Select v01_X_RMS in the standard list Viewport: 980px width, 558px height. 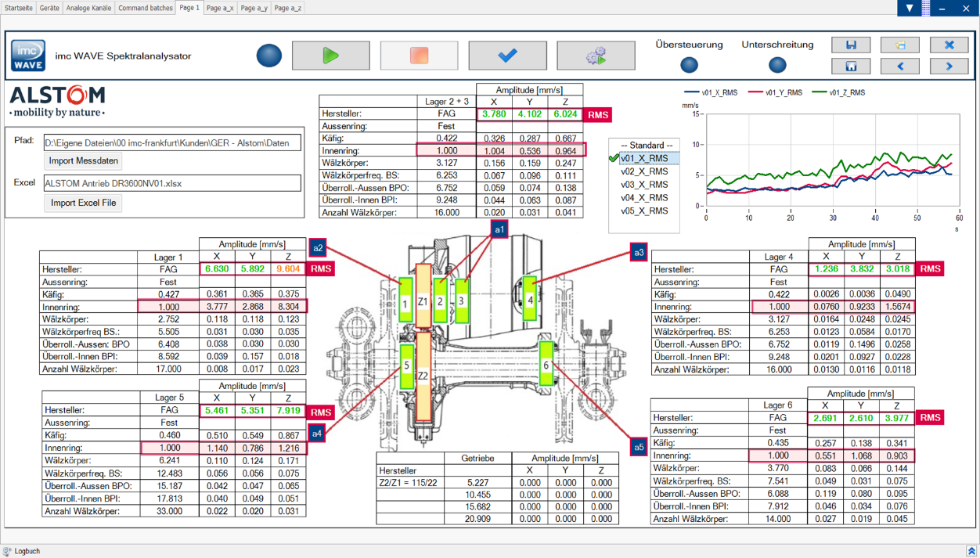pos(644,158)
